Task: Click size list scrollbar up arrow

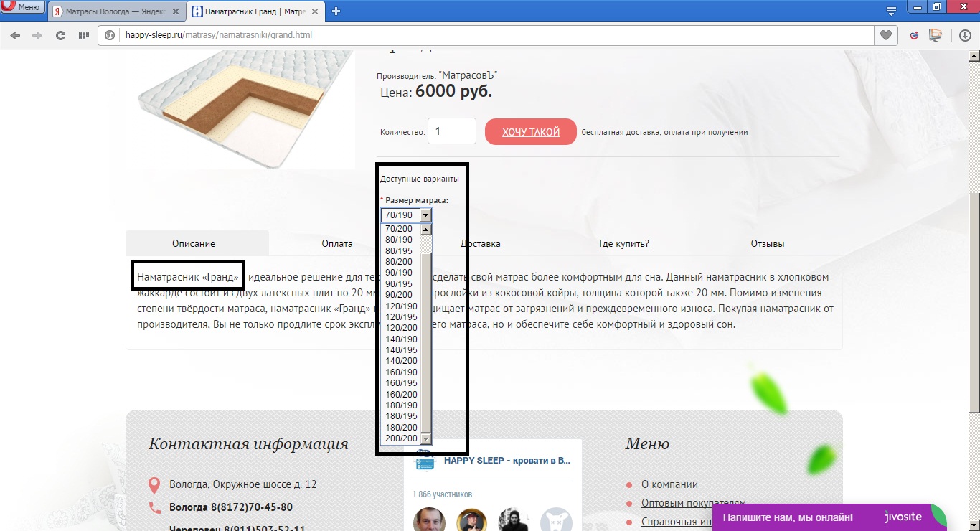Action: tap(426, 230)
